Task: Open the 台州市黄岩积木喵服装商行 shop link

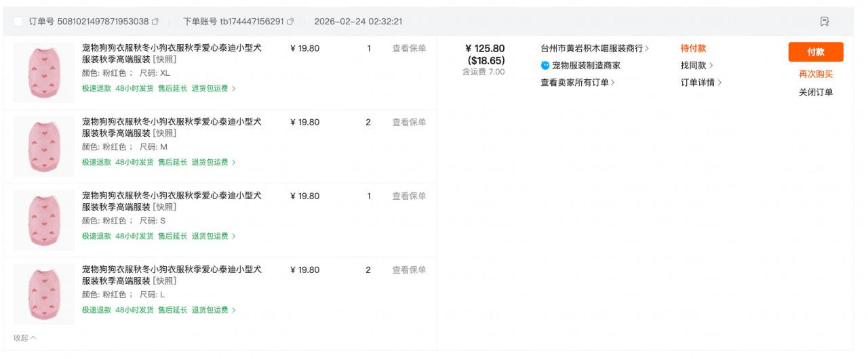Action: point(594,49)
